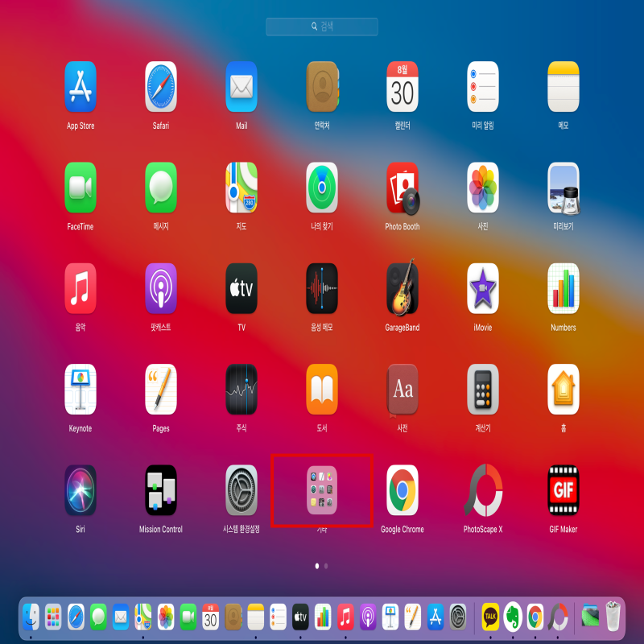
Task: Open Messages from the Dock
Action: click(x=98, y=617)
